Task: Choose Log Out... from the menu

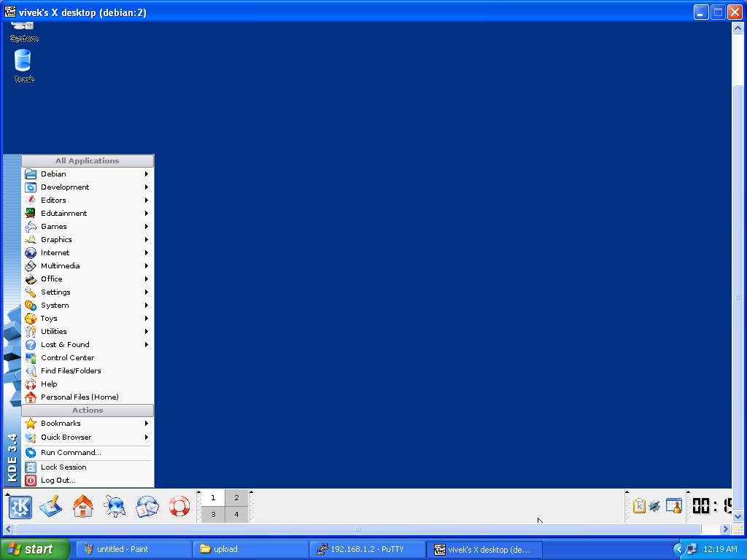Action: click(x=88, y=481)
